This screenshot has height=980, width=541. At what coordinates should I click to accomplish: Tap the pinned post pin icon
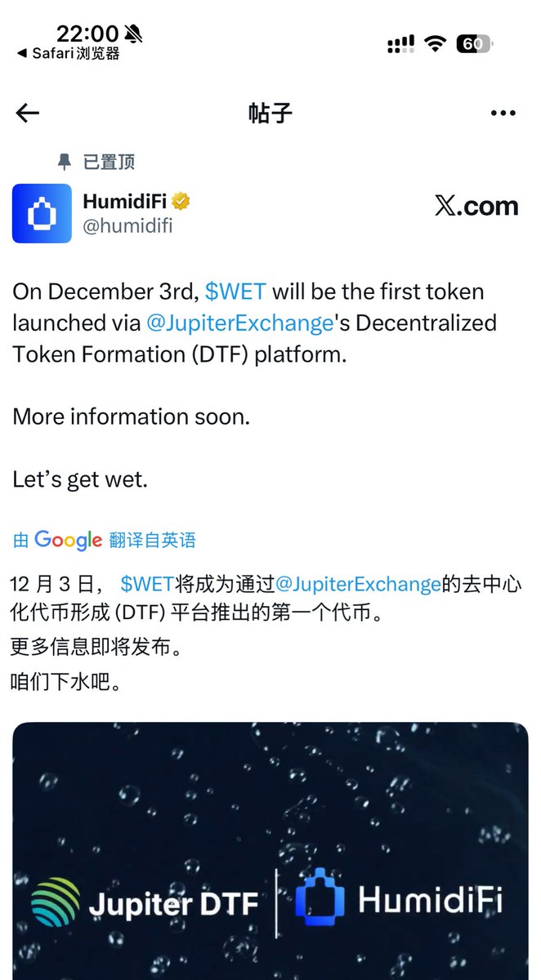pos(65,162)
